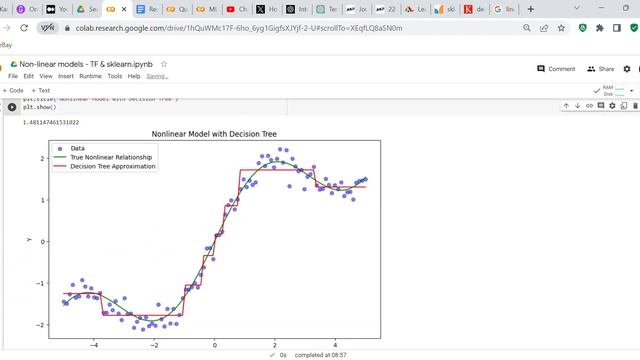Share this page browser icon

click(544, 28)
